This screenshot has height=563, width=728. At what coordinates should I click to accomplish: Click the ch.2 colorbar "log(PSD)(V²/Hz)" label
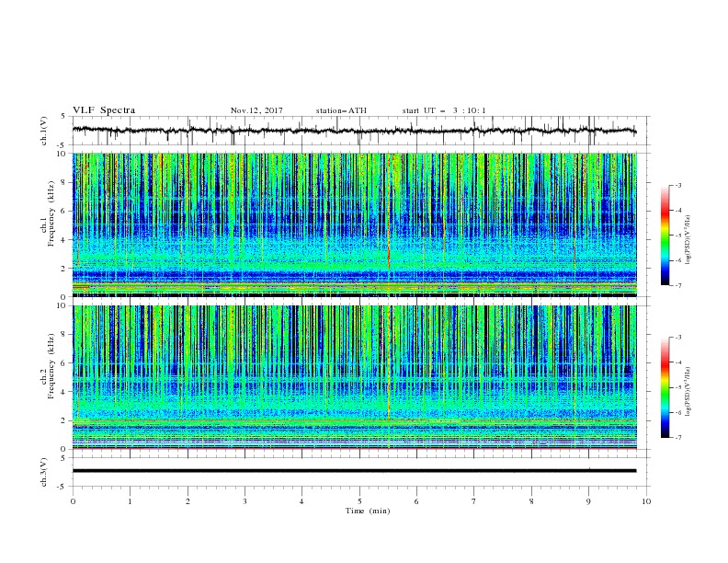688,391
